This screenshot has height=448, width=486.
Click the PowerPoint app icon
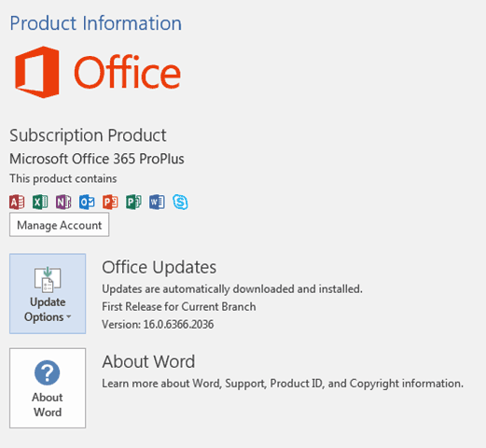110,203
